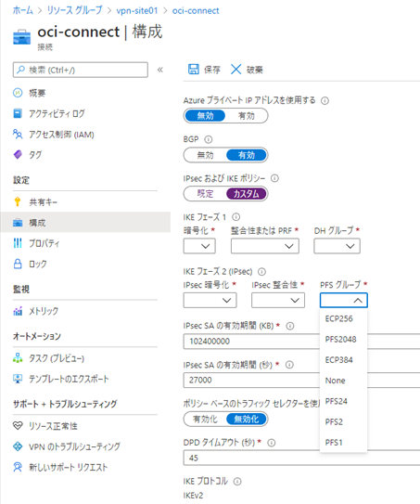Click the oci-connect briefcase resource icon
420x504 pixels.
[22, 37]
